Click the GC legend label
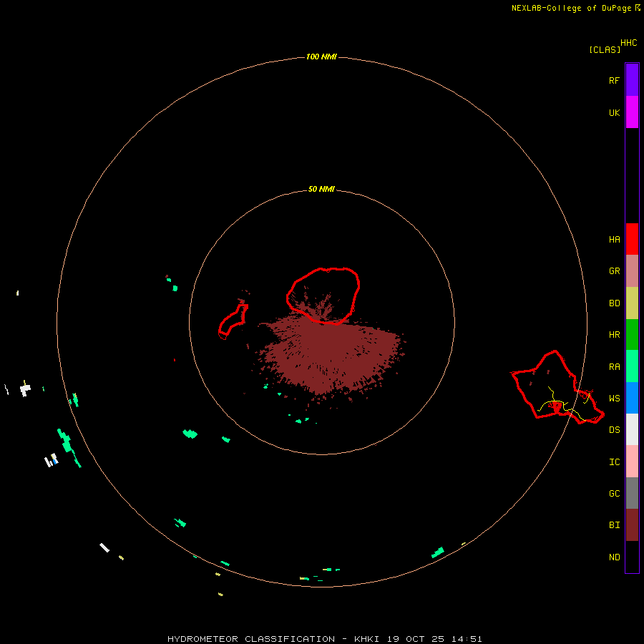The height and width of the screenshot is (644, 644). coord(614,494)
